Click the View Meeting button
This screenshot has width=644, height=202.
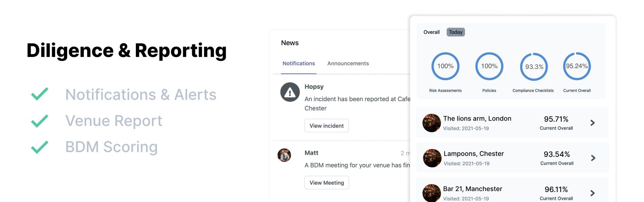(327, 183)
